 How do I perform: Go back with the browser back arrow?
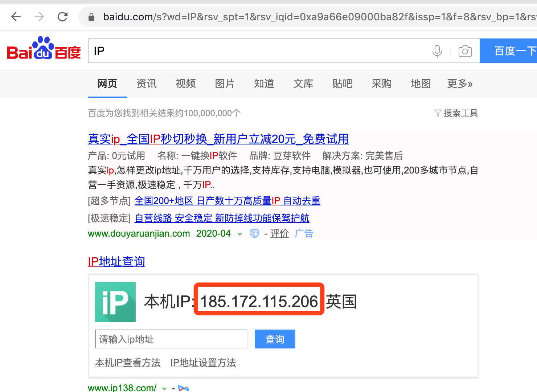16,17
